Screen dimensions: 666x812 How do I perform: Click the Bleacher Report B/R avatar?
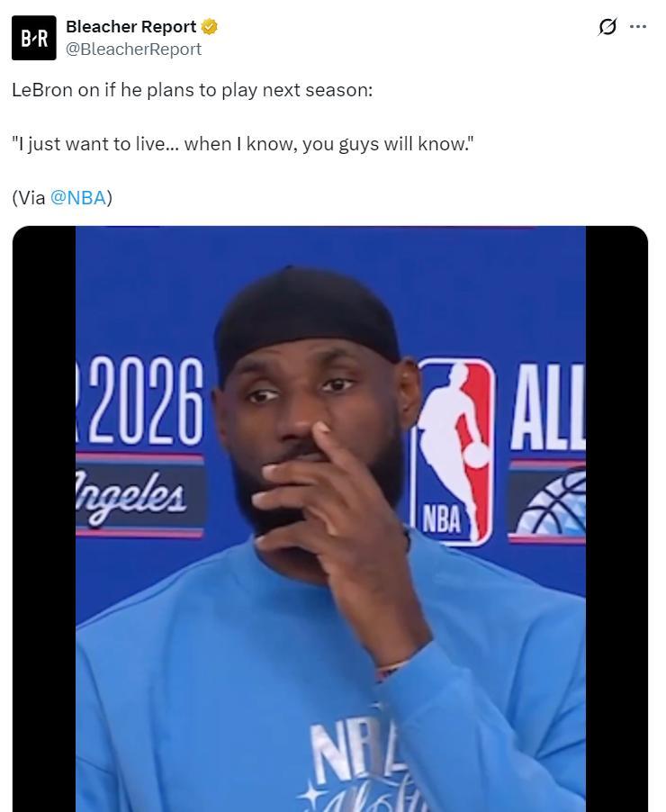coord(33,38)
